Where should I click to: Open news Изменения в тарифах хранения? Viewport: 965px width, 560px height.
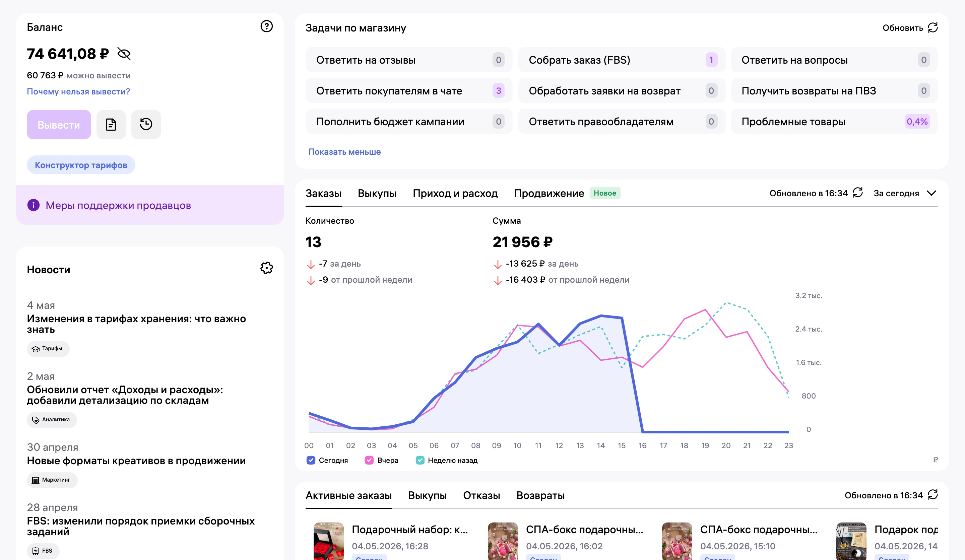pyautogui.click(x=136, y=324)
